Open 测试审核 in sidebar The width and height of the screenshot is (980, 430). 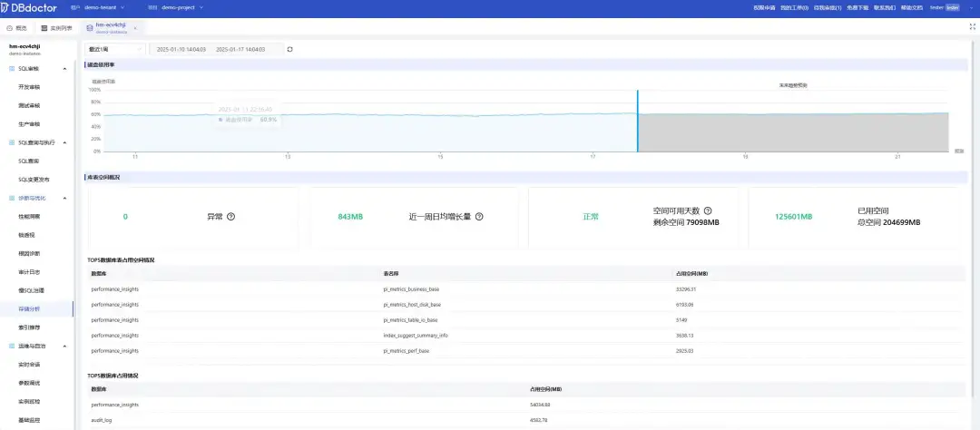pos(29,105)
